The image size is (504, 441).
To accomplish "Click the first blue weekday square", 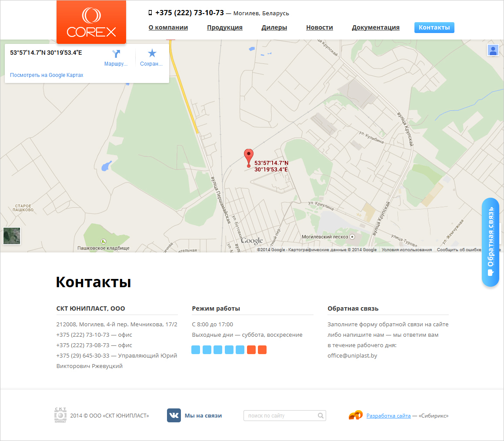I will click(x=196, y=350).
